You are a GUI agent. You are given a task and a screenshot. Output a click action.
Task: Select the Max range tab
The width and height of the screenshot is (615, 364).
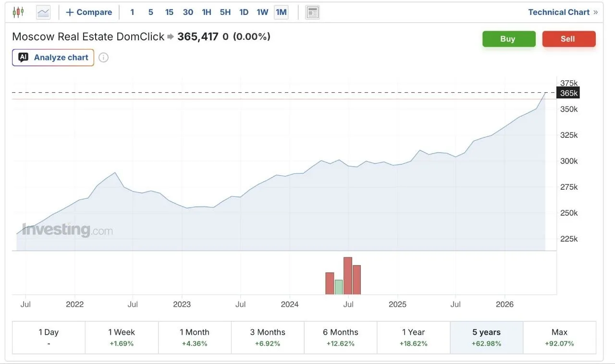pyautogui.click(x=560, y=337)
